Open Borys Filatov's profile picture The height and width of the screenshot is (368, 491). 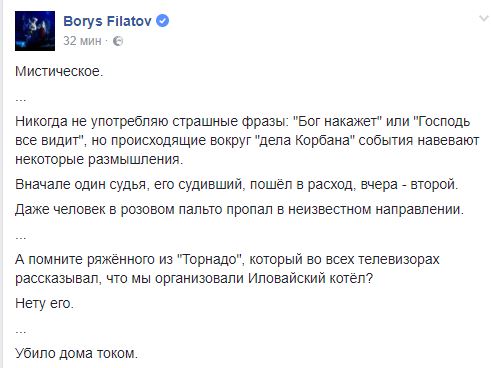point(35,31)
